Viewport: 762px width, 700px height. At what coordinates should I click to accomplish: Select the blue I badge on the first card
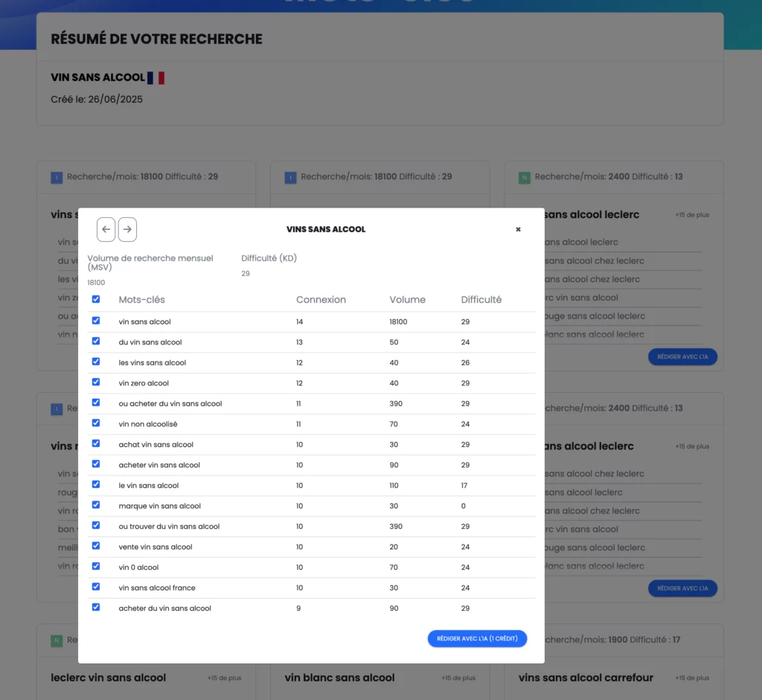(x=57, y=178)
